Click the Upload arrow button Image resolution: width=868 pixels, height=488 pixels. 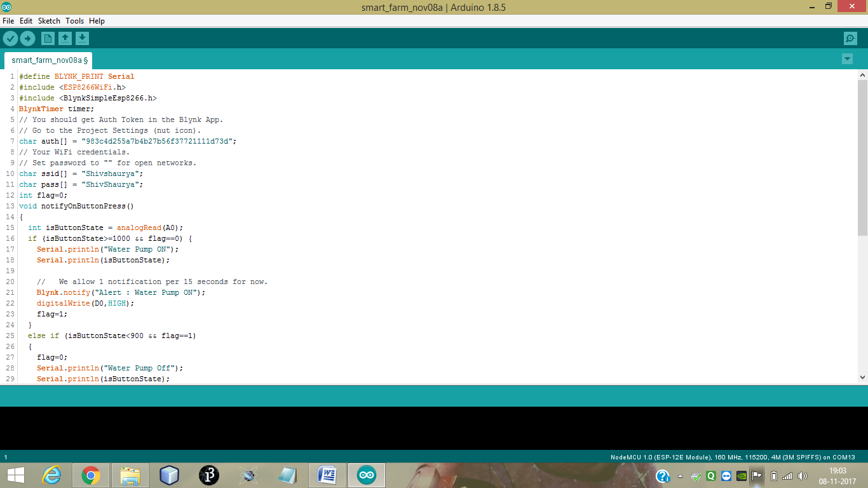27,39
